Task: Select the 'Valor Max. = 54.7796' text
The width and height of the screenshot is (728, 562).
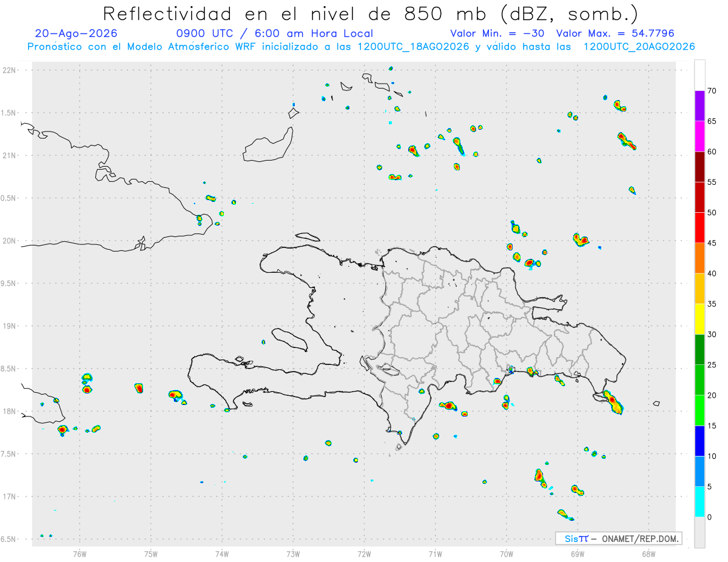Action: [x=615, y=33]
